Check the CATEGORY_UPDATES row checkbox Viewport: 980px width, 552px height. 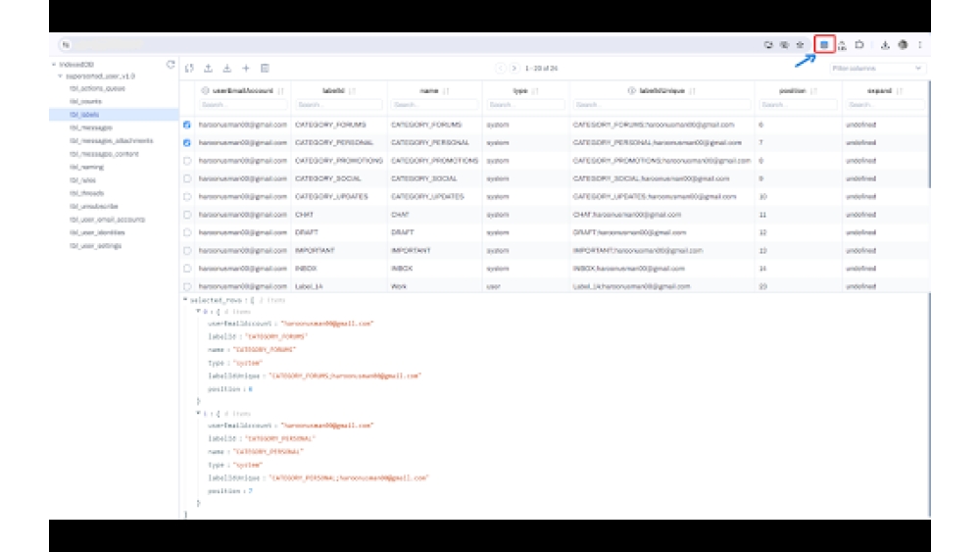187,196
